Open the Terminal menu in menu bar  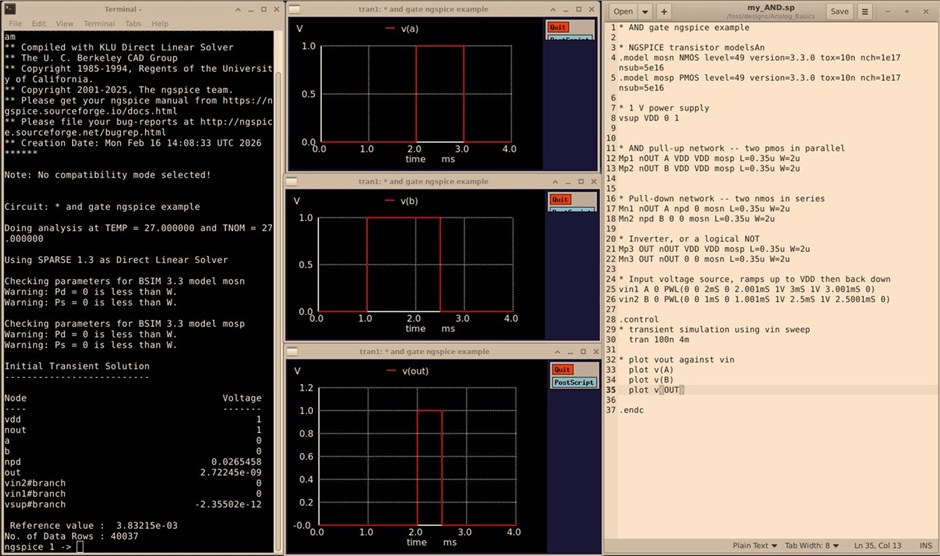point(98,23)
